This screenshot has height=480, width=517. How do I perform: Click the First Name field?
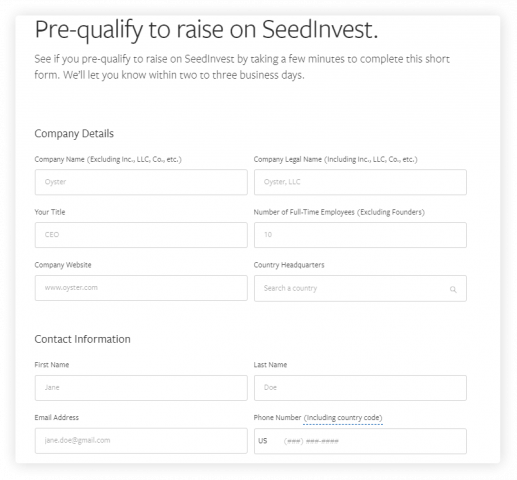pos(141,388)
